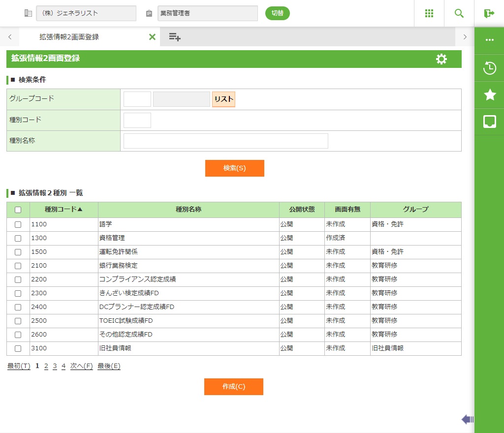Image resolution: width=504 pixels, height=433 pixels.
Task: Switch to the 拡張情報2画面登録 tab
Action: [69, 37]
